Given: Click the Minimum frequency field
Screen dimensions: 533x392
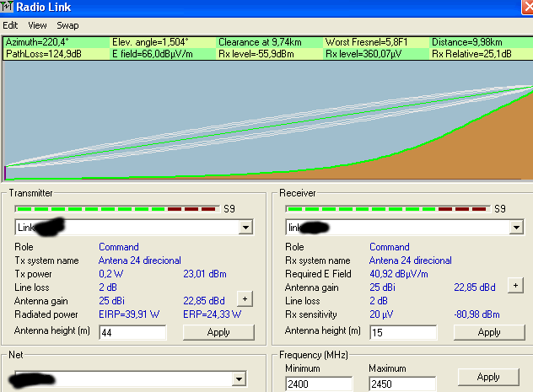Looking at the screenshot, I should pyautogui.click(x=319, y=384).
